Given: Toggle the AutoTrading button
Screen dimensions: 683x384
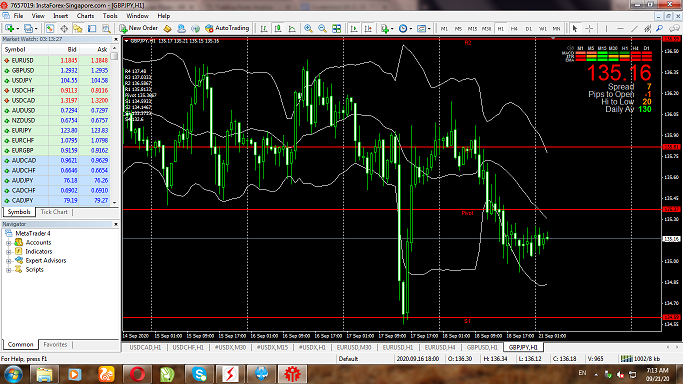Looking at the screenshot, I should [227, 28].
